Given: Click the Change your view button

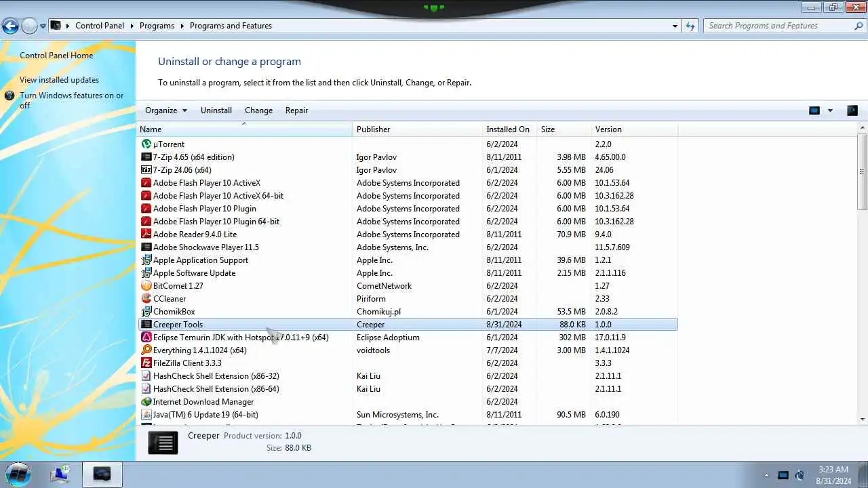Looking at the screenshot, I should [x=814, y=110].
